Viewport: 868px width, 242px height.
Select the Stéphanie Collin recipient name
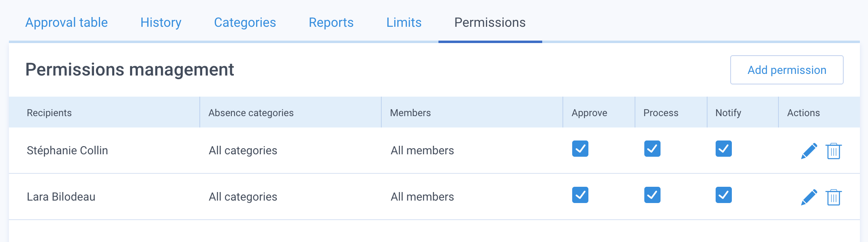coord(67,151)
